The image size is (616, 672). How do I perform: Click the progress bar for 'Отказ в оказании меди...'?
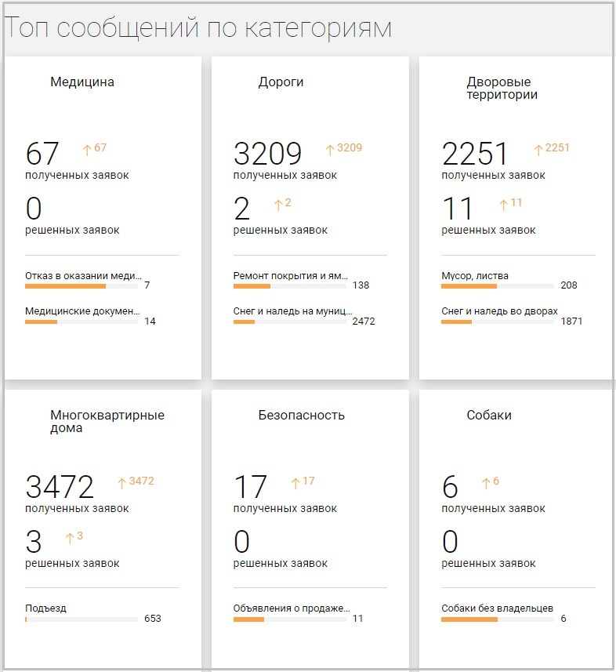82,286
